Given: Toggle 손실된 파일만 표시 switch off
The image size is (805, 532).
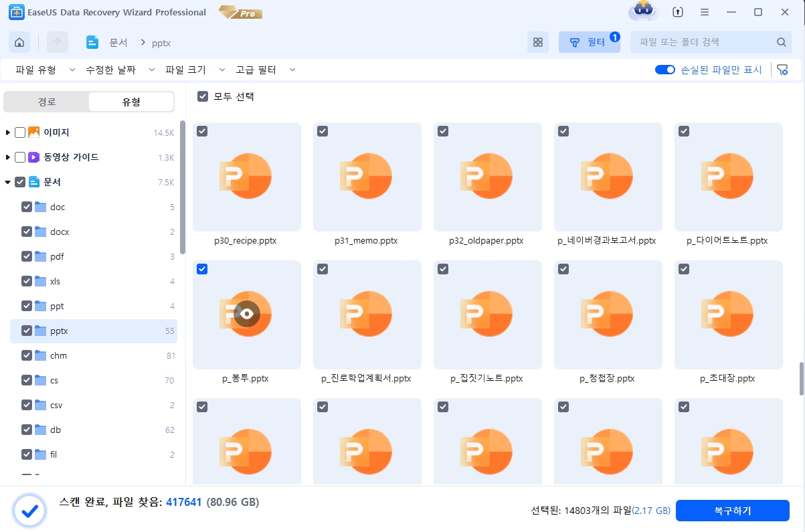Looking at the screenshot, I should pos(665,69).
